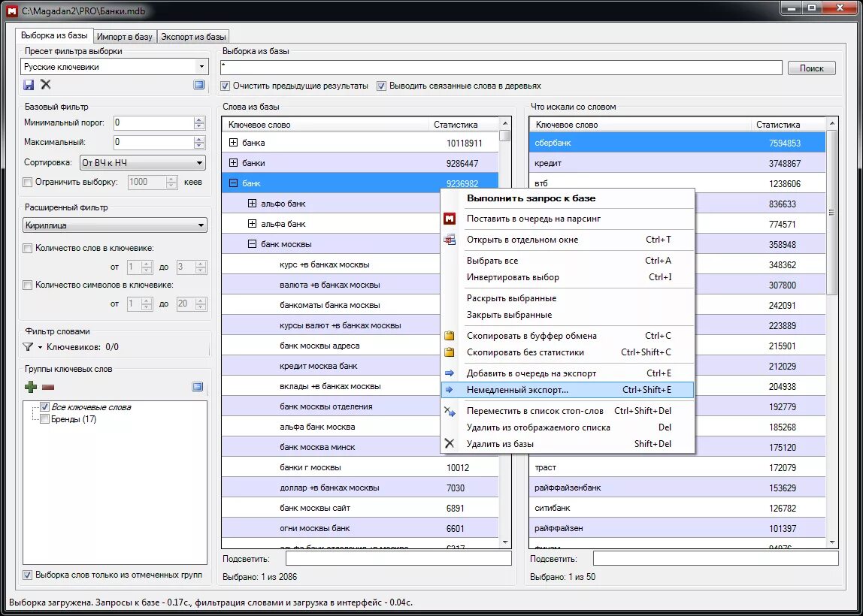Collapse the 'банк' tree row
Screen dimensions: 863x616
coord(233,183)
